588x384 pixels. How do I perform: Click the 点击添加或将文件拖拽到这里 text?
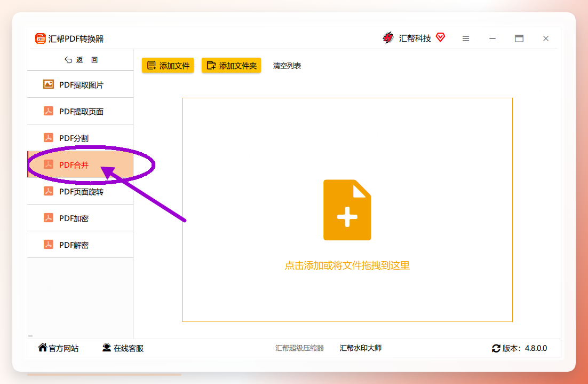point(347,265)
